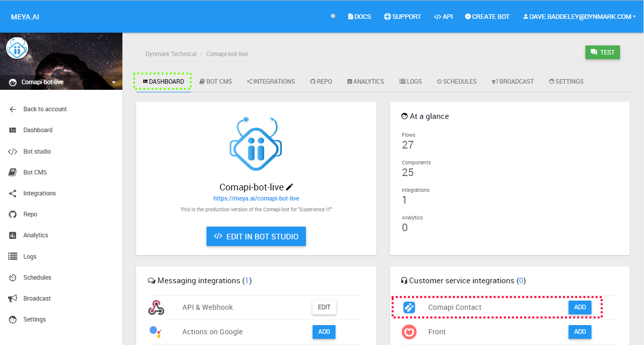
Task: Go to the Repo tab
Action: click(x=321, y=82)
